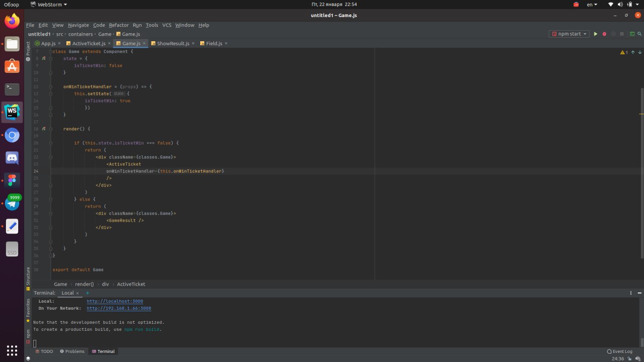Toggle the TODO tool window

(44, 351)
